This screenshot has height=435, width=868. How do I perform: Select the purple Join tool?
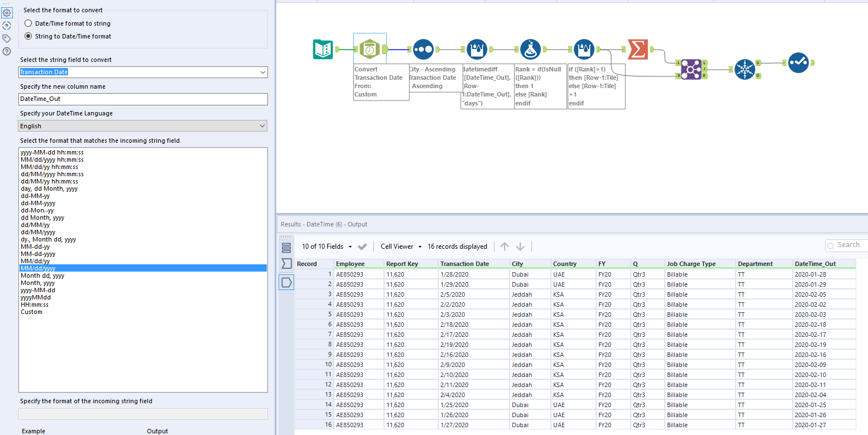click(x=690, y=69)
